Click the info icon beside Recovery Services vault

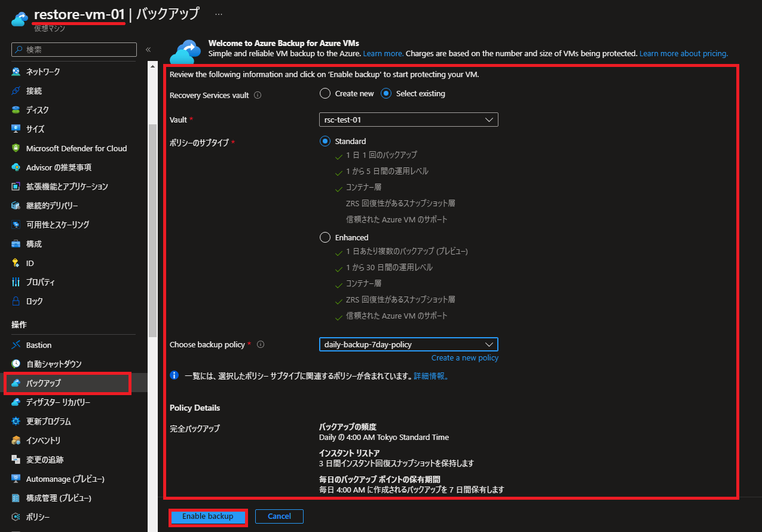258,95
